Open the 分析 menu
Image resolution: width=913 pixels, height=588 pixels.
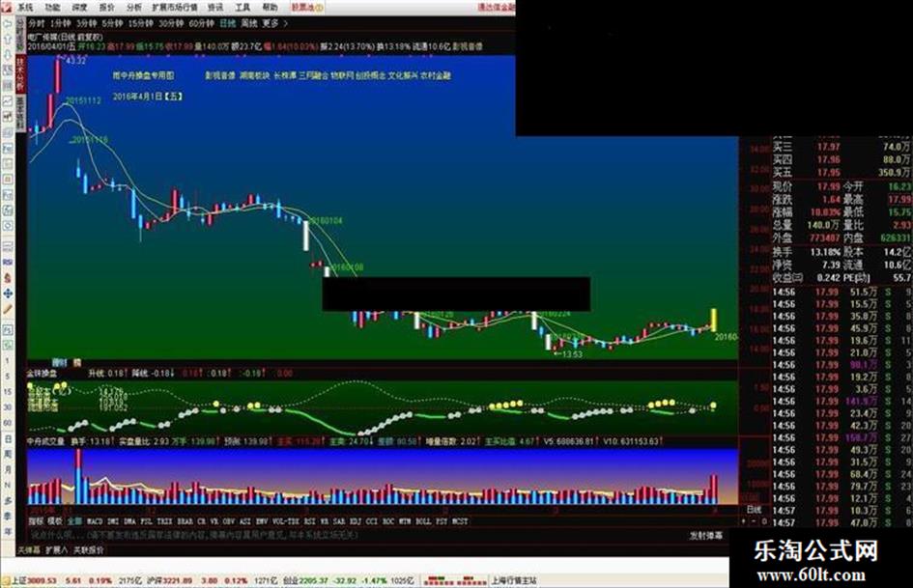point(134,8)
